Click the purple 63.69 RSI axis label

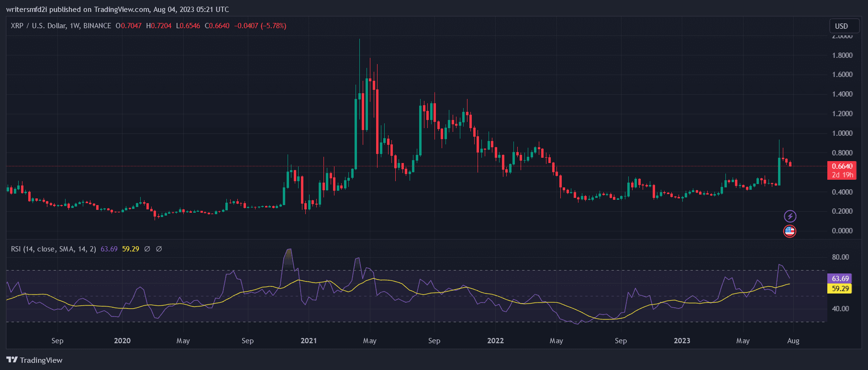point(840,278)
